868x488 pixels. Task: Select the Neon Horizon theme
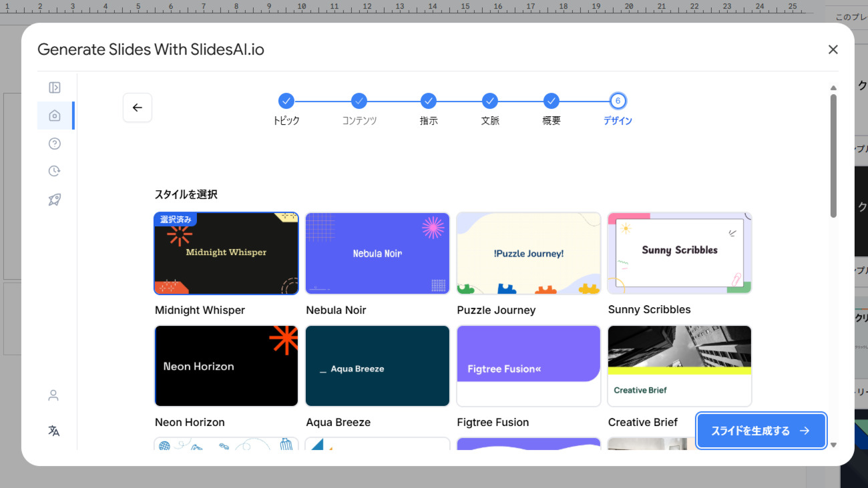click(x=226, y=366)
